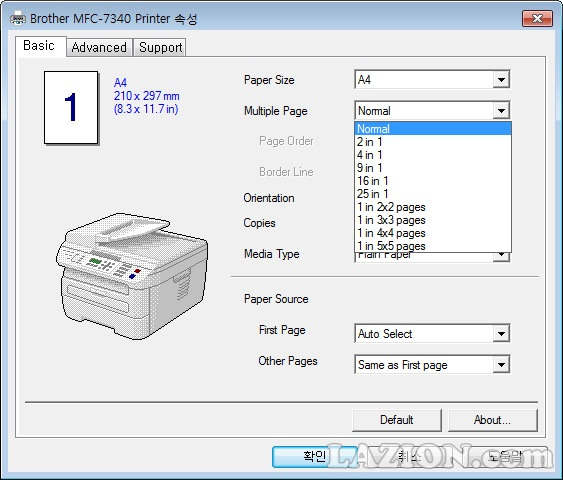Pick 1 in 5x5 pages
Viewport: 563px width, 480px height.
433,246
